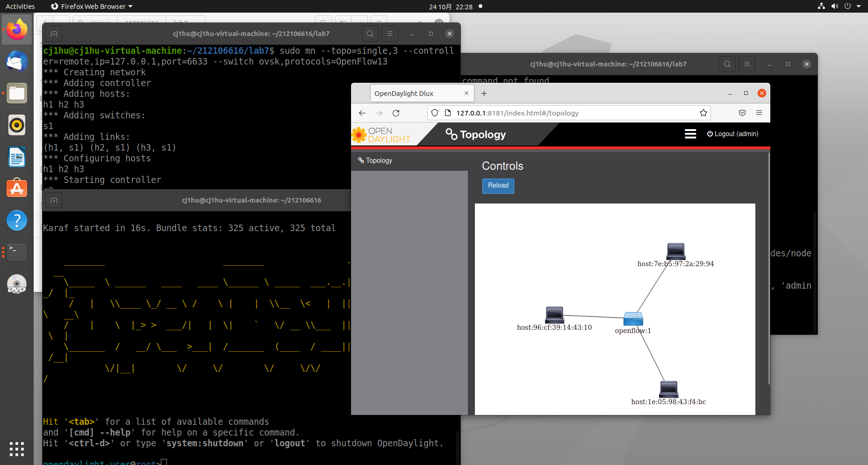Open the Help icon in the dock
This screenshot has height=465, width=868.
click(x=17, y=220)
